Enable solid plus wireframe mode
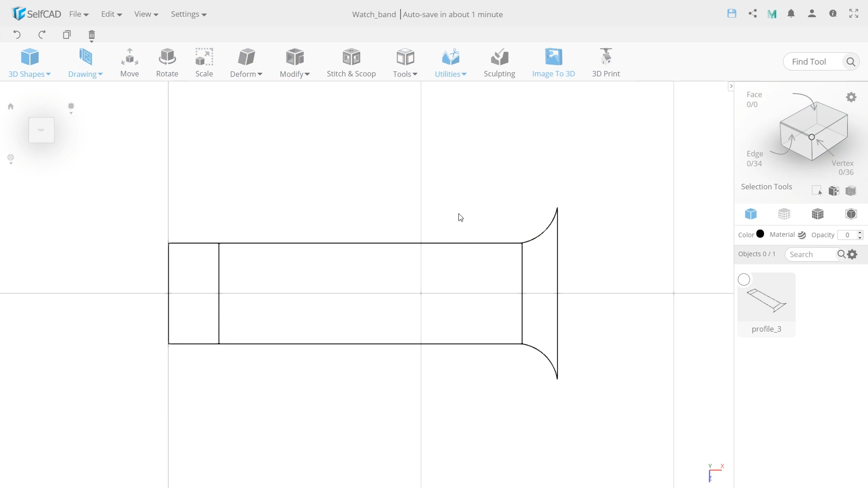The width and height of the screenshot is (868, 488). (x=818, y=214)
